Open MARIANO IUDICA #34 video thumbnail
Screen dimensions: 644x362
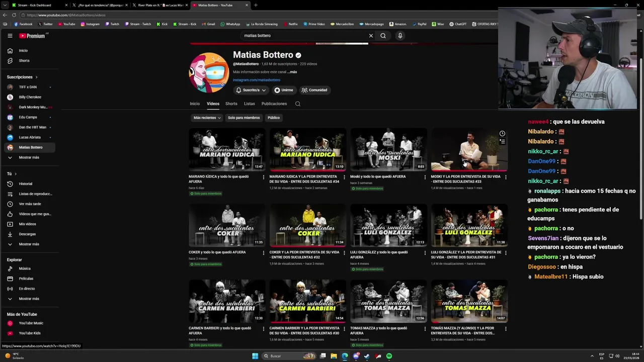tap(308, 149)
